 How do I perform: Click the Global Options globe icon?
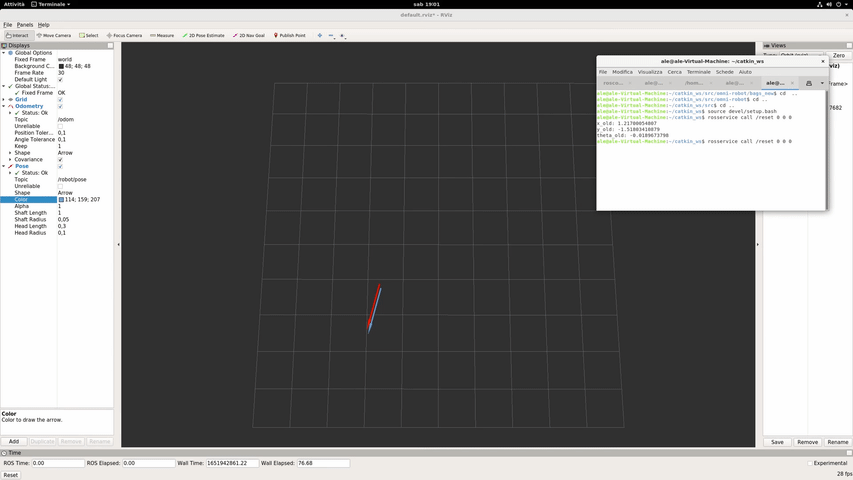point(10,53)
